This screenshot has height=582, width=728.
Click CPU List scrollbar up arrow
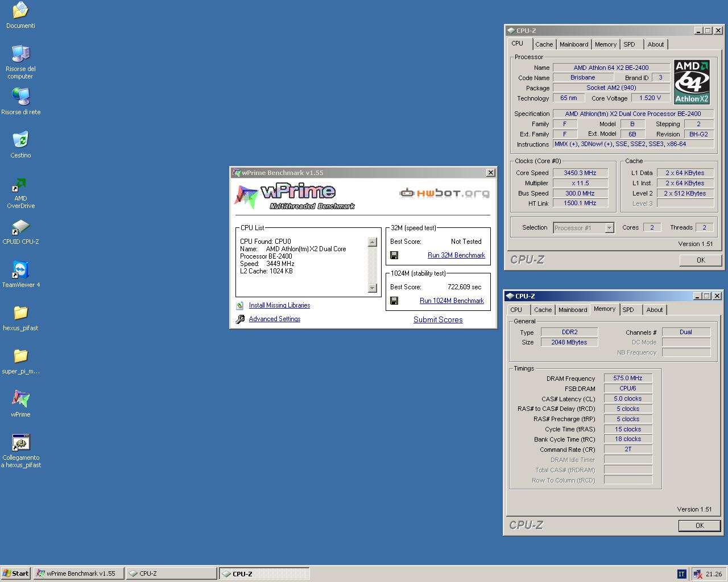(373, 243)
